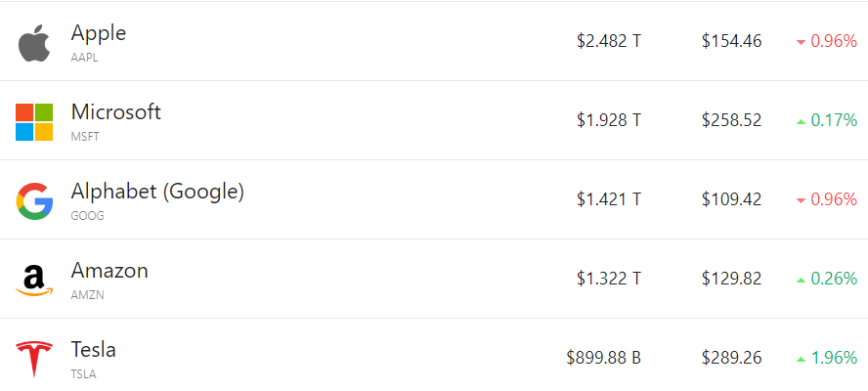Open the Tesla company name link
Screen dimensions: 868x391
pos(94,350)
